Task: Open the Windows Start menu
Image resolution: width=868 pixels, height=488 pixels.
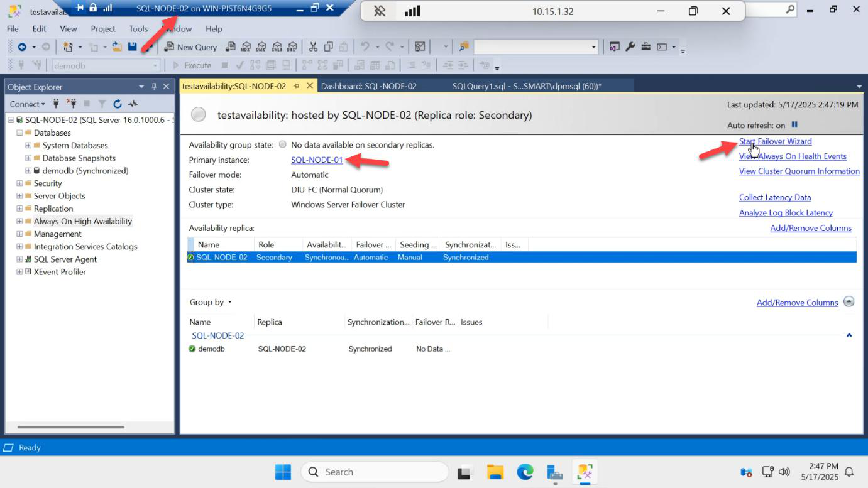Action: (283, 472)
